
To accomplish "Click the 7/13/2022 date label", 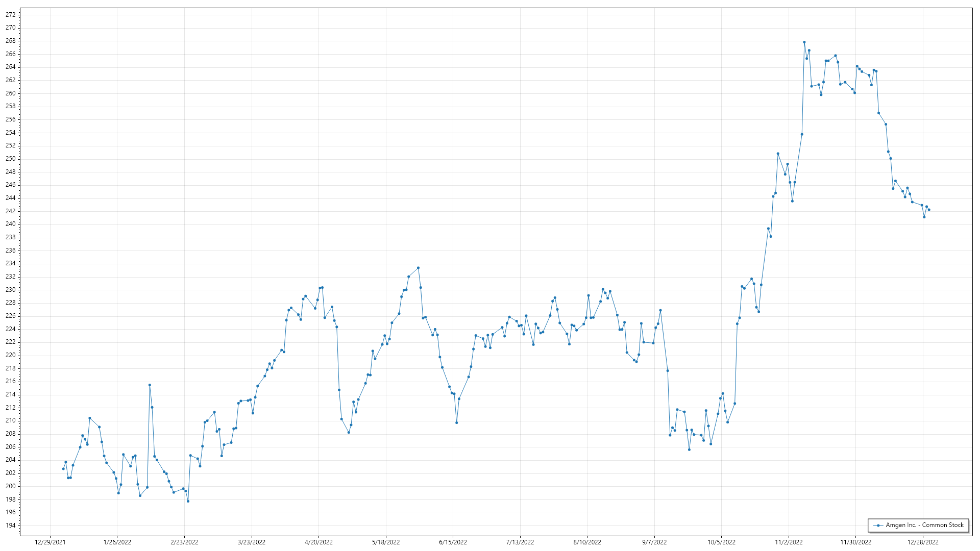I will pos(520,542).
